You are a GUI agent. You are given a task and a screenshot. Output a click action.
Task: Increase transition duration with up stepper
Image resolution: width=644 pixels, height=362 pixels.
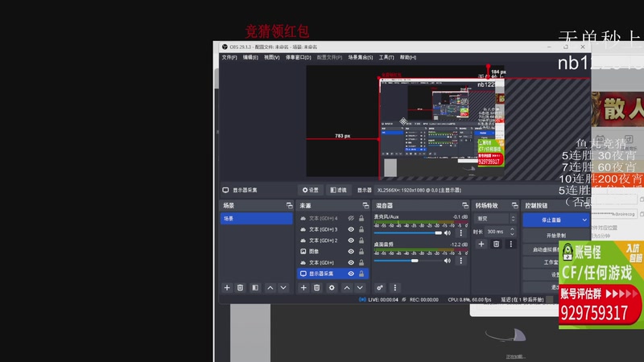[512, 229]
